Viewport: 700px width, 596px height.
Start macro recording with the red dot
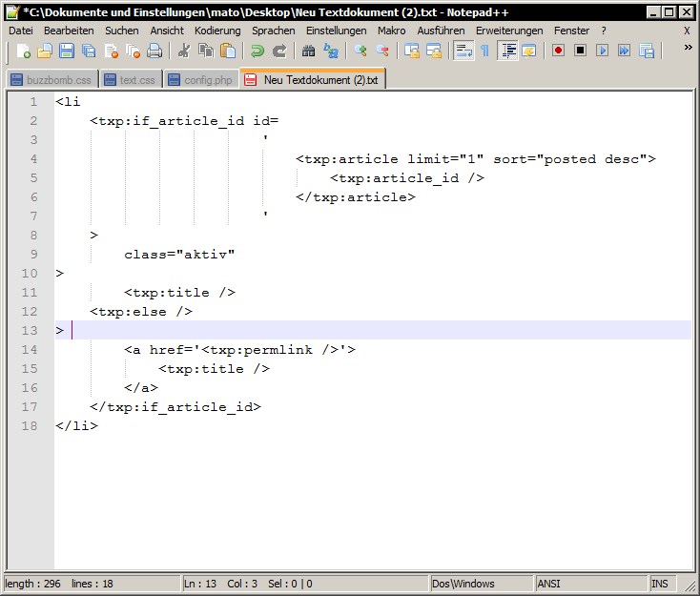coord(558,51)
